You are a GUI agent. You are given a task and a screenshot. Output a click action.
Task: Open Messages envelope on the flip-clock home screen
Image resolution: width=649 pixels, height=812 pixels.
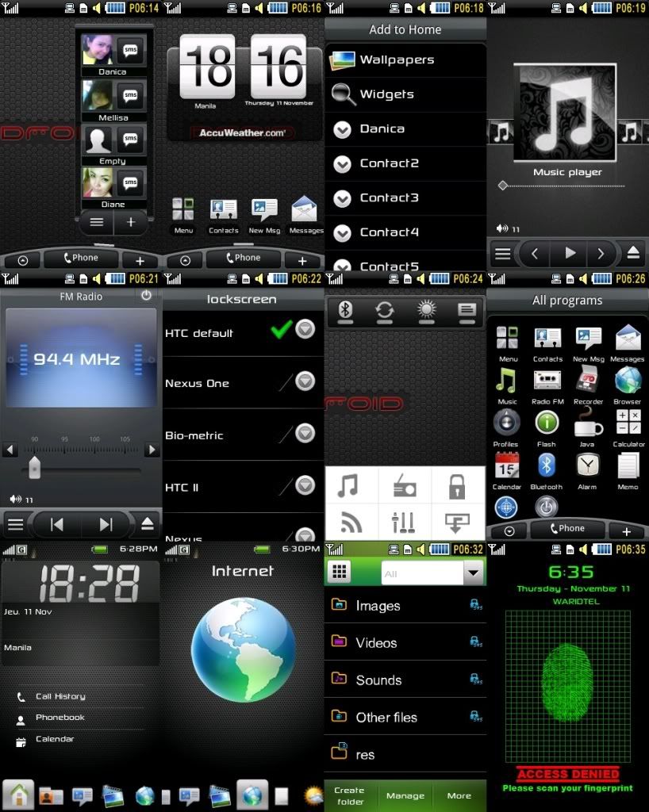pyautogui.click(x=305, y=216)
